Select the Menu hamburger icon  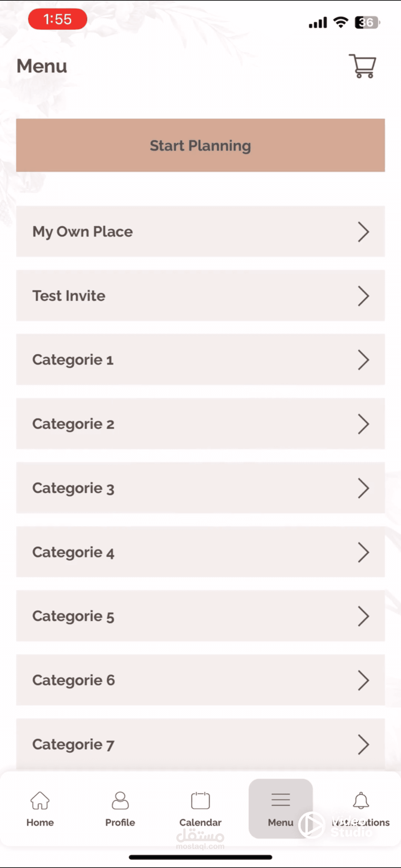[280, 800]
